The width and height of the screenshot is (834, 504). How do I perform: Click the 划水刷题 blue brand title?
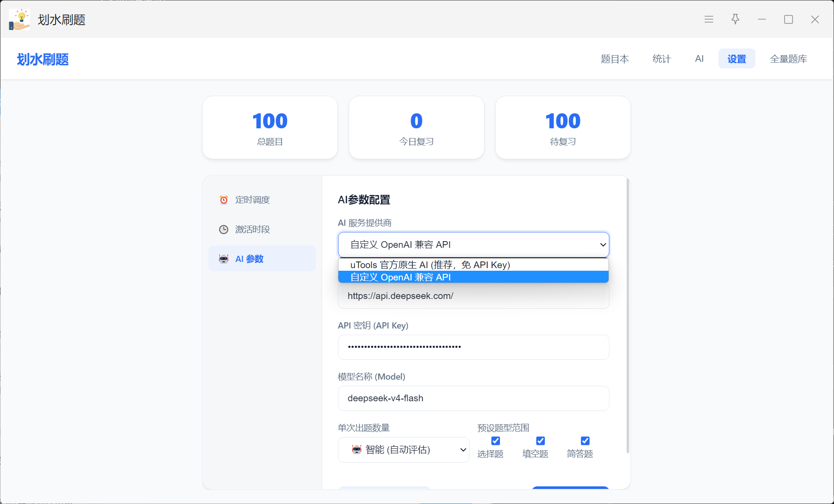coord(43,59)
